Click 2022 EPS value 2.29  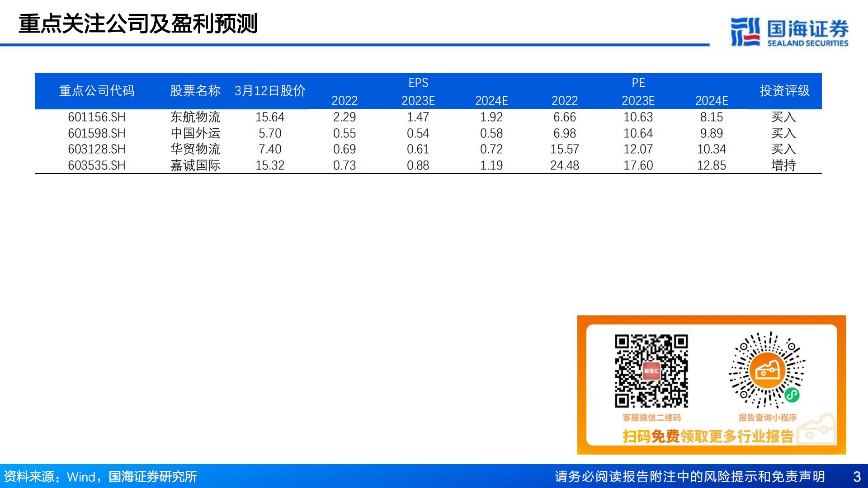344,117
